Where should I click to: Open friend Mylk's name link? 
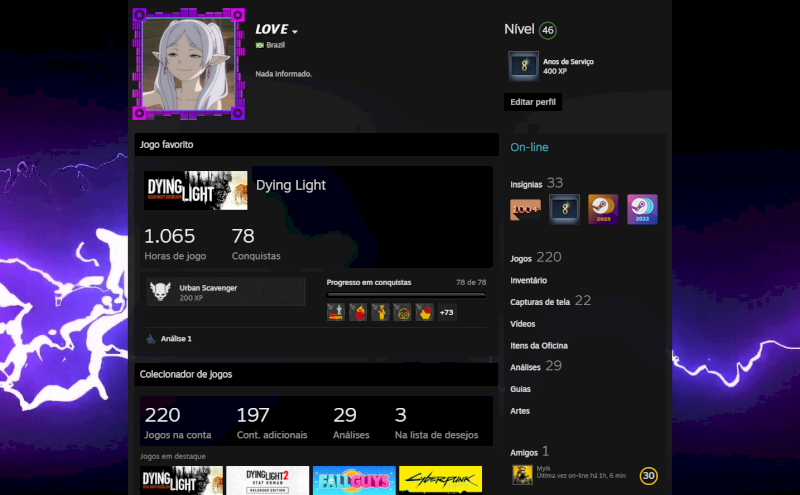(543, 468)
